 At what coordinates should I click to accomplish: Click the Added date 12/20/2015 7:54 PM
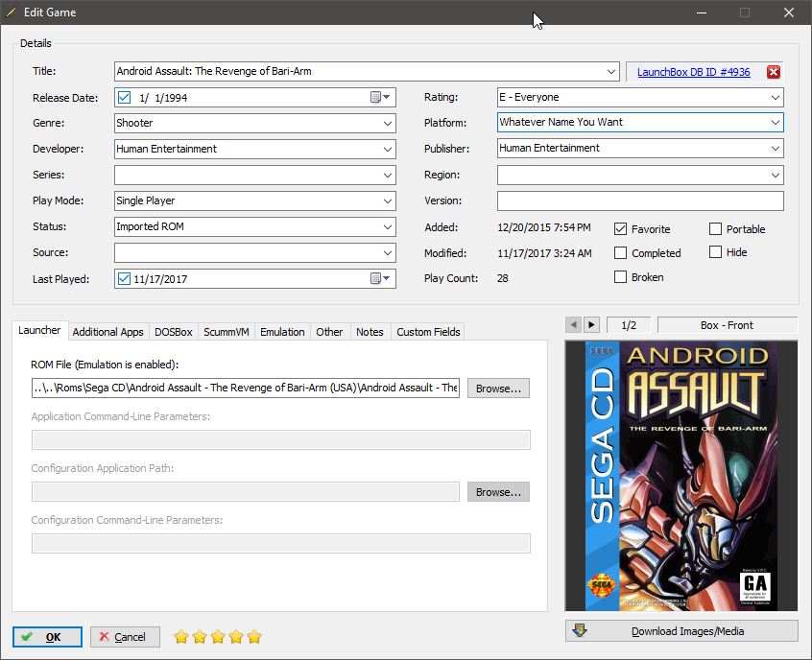coord(544,227)
